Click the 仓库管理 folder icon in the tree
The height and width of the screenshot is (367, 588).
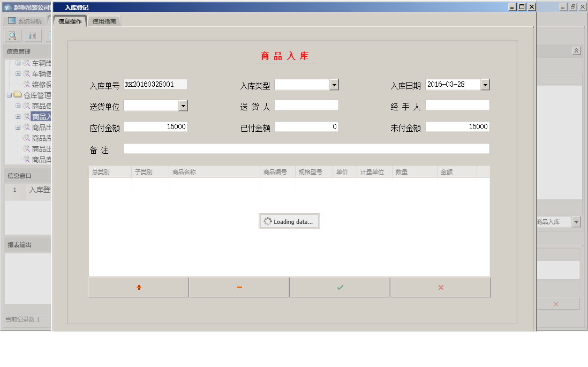pyautogui.click(x=17, y=95)
